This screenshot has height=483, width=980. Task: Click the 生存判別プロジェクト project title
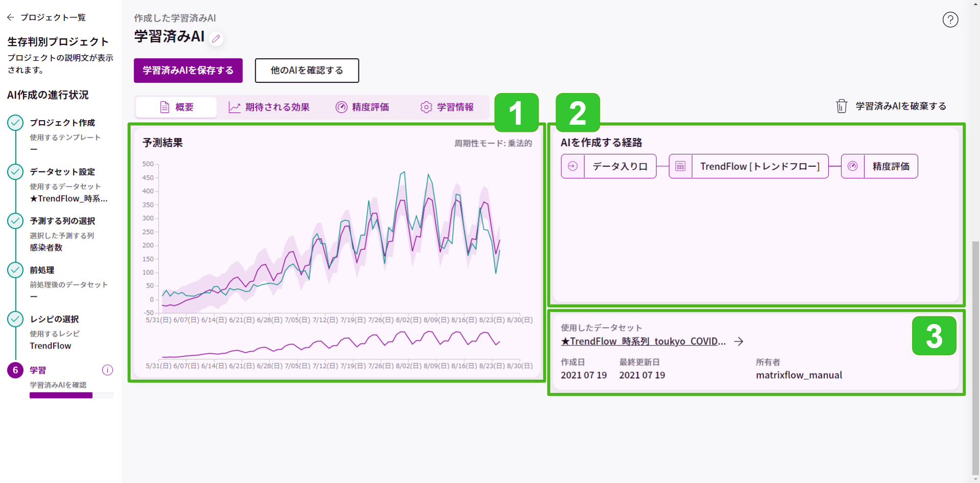pyautogui.click(x=58, y=41)
